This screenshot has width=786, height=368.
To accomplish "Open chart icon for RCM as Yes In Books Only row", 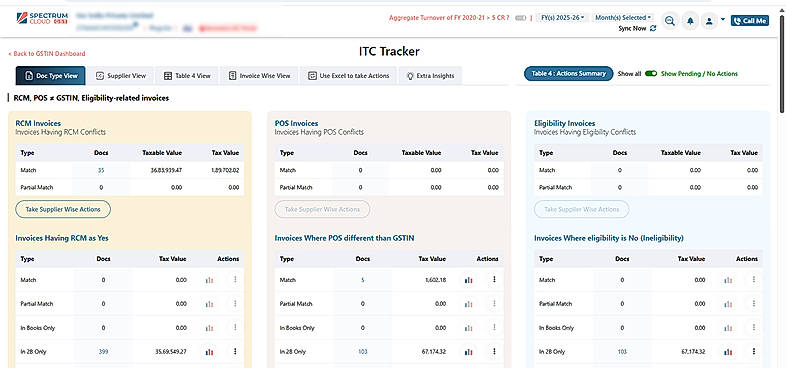I will [x=210, y=328].
